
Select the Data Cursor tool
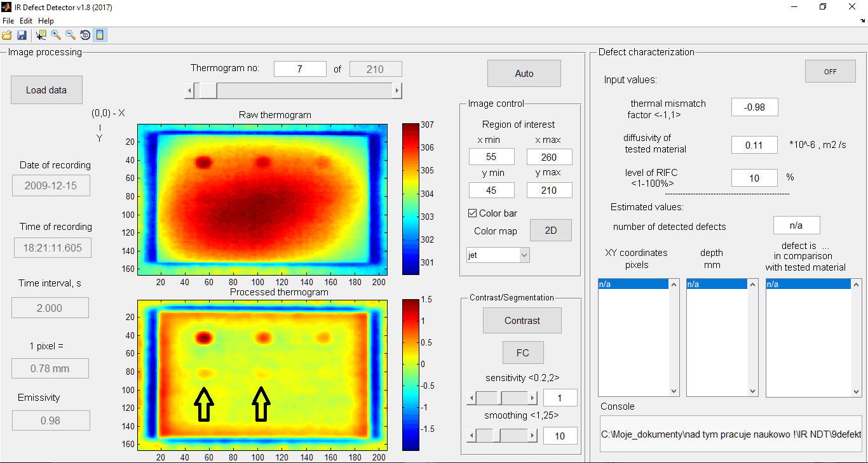point(41,35)
